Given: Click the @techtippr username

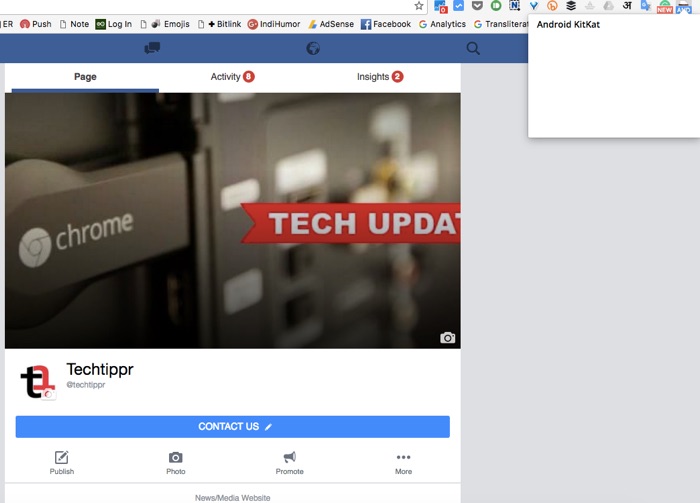Looking at the screenshot, I should point(86,385).
